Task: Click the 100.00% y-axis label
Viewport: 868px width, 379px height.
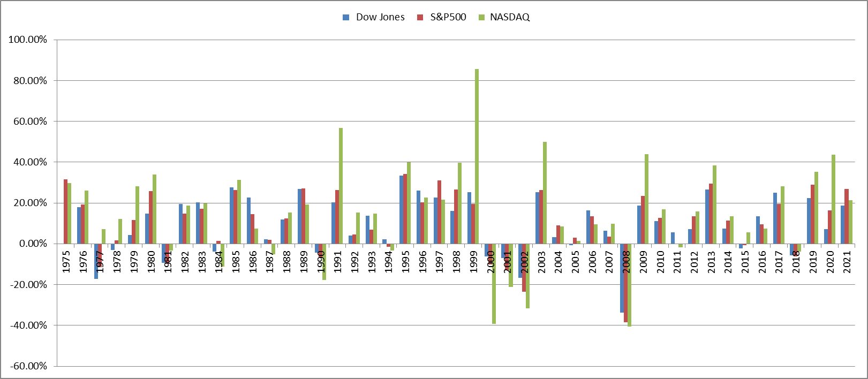Action: pos(27,40)
